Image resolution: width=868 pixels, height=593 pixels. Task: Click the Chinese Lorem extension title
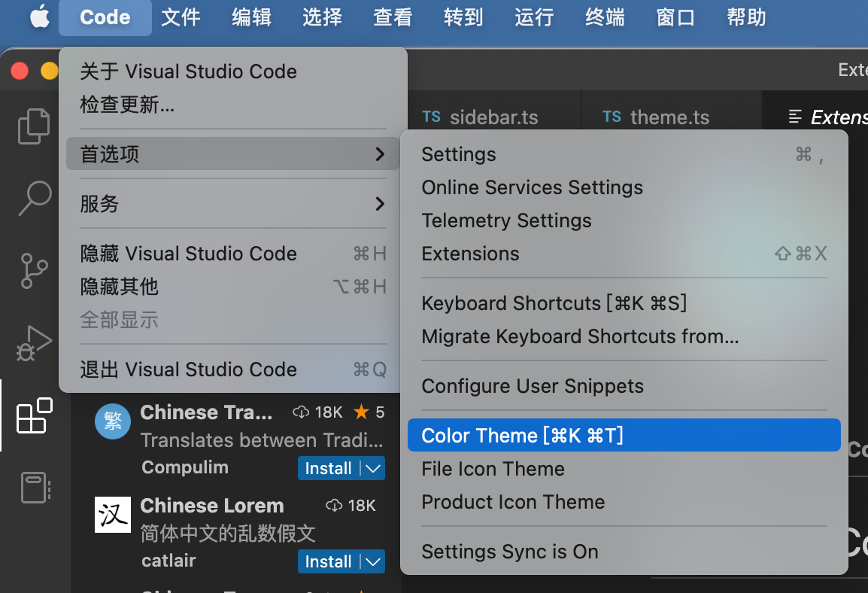coord(212,506)
